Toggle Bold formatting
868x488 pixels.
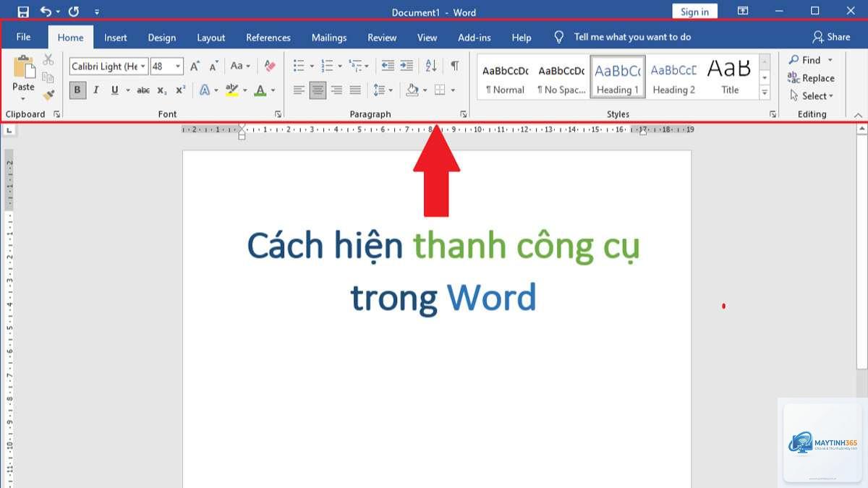77,90
